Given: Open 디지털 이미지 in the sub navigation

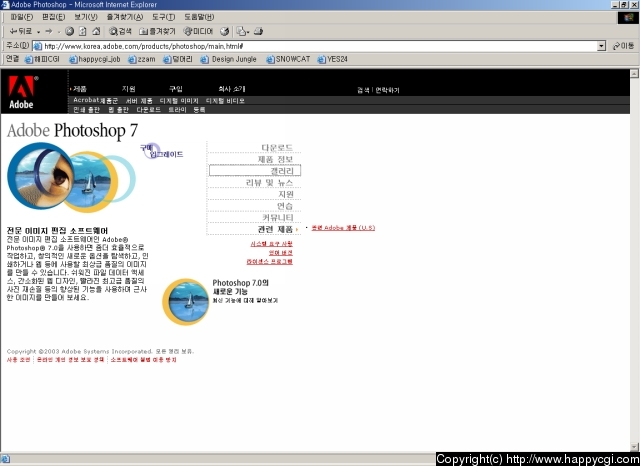Looking at the screenshot, I should coord(179,100).
